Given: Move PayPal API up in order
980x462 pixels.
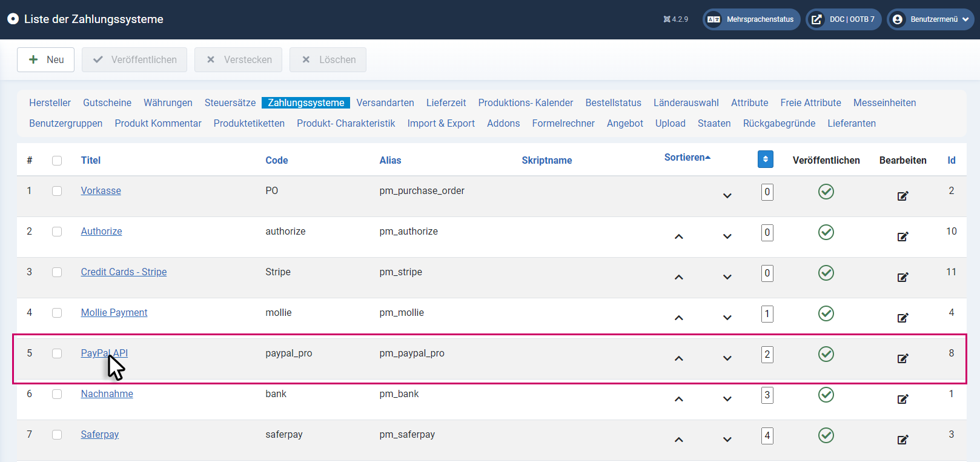Looking at the screenshot, I should point(679,358).
